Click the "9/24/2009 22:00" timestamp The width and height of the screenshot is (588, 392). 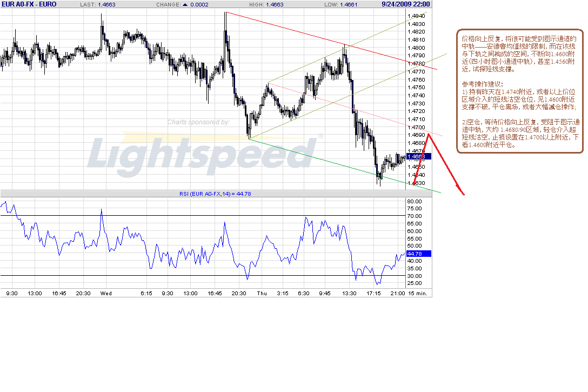coord(406,4)
